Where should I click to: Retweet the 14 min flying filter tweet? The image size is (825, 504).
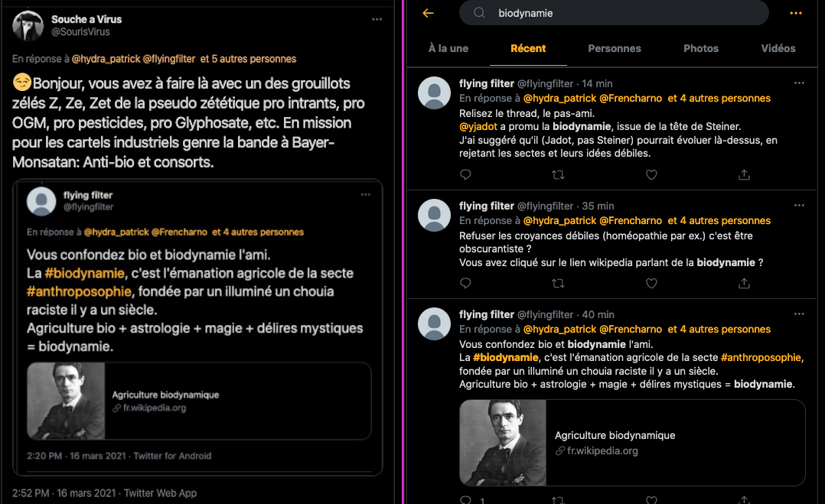[558, 174]
